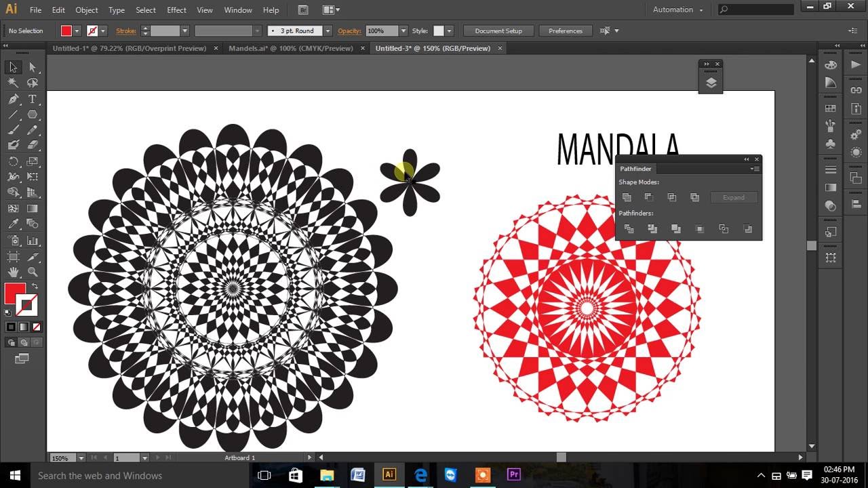Select the Pencil tool
868x488 pixels.
tap(32, 130)
